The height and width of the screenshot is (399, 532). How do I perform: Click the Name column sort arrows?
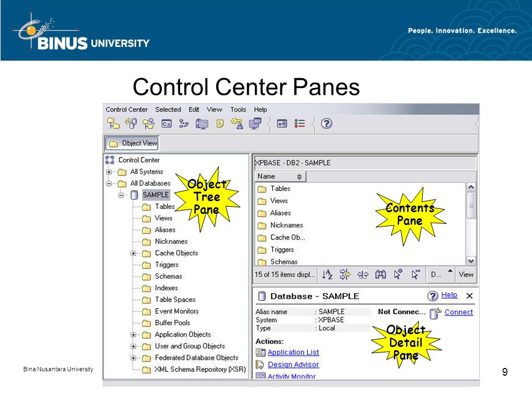click(299, 176)
